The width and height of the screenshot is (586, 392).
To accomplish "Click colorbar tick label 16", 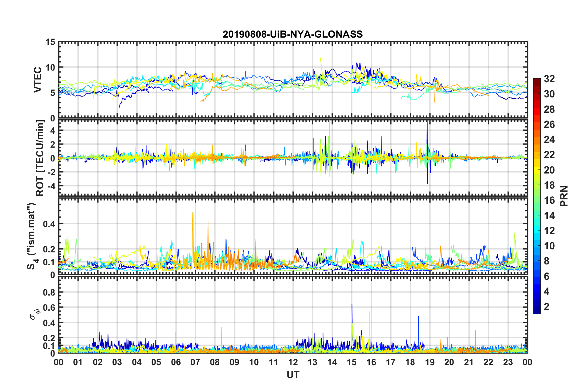I will 549,200.
